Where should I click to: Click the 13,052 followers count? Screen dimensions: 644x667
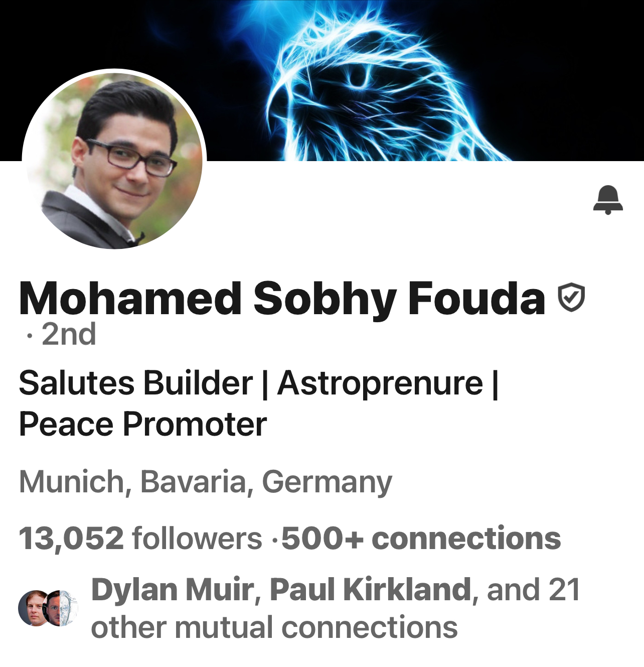140,538
